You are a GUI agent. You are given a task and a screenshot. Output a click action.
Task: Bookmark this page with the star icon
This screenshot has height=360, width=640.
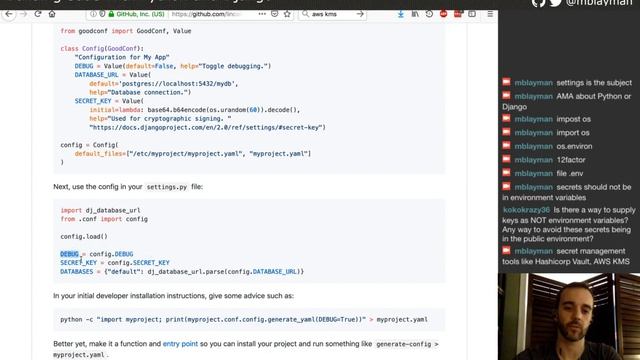tap(287, 14)
